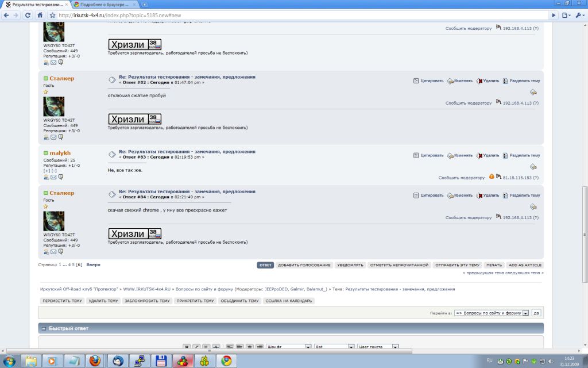This screenshot has width=588, height=368.
Task: Open malykh user profile link
Action: (x=60, y=152)
